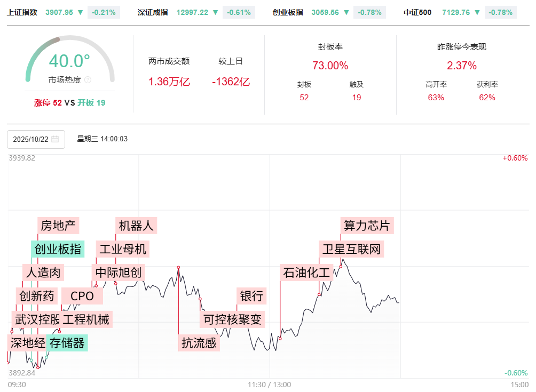Select the 卫星互联网 event label

tap(352, 249)
